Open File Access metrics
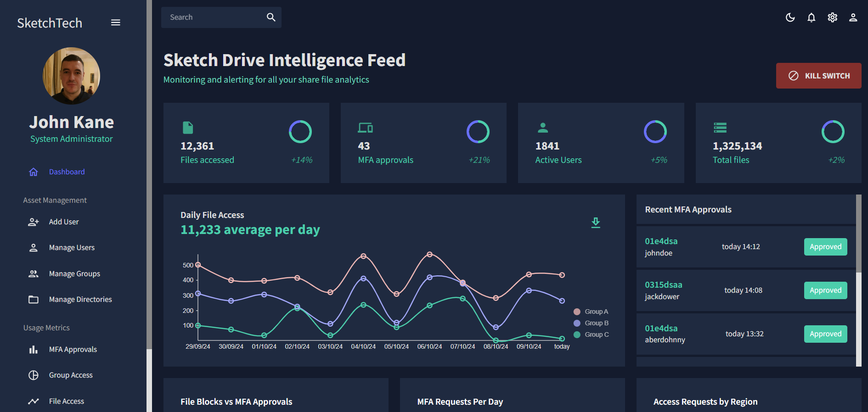Viewport: 868px width, 412px height. (x=67, y=401)
